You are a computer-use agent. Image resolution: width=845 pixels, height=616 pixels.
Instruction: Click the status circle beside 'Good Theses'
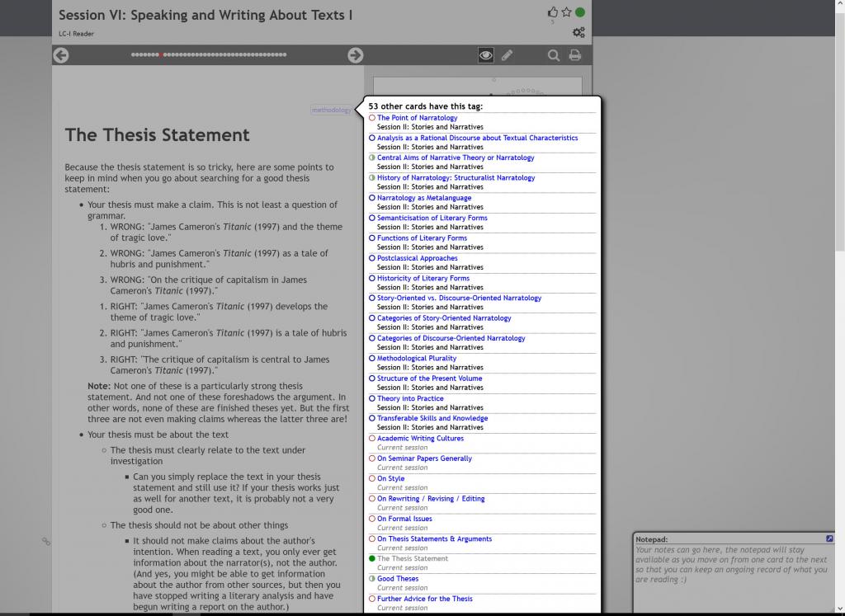pos(372,579)
